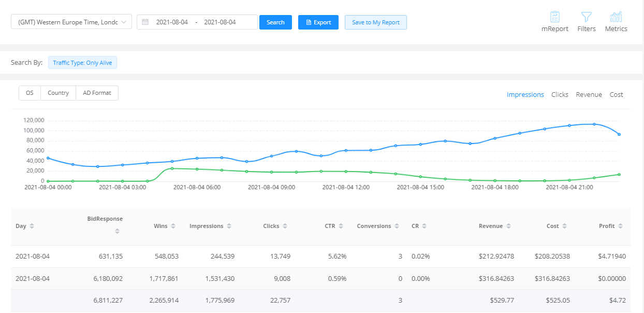The height and width of the screenshot is (313, 644).
Task: Click the Cost value $208.20538
Action: [x=552, y=256]
